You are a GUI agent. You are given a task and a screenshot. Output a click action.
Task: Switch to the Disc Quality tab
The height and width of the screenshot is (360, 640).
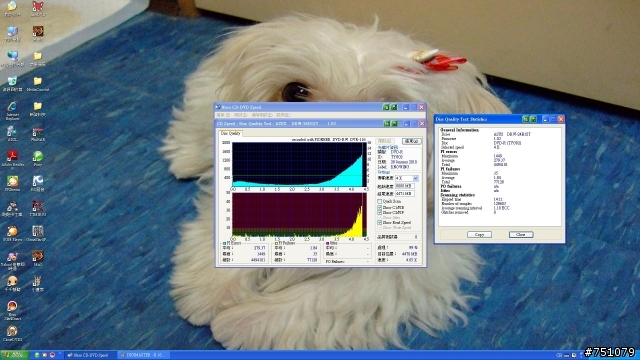coord(231,133)
